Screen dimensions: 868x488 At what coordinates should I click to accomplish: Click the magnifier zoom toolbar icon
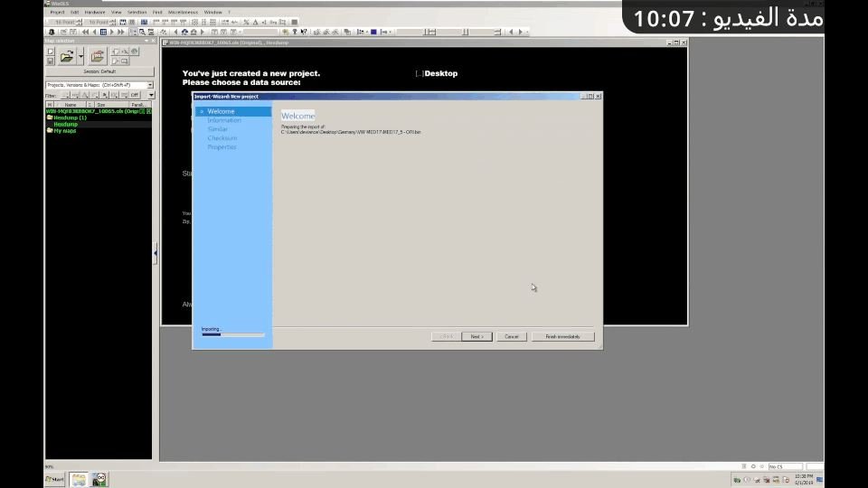[142, 33]
